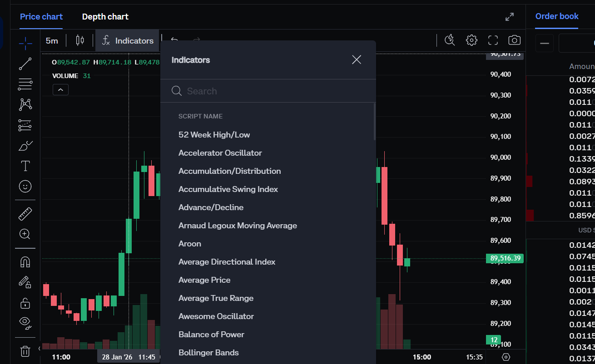This screenshot has width=595, height=364.
Task: Close the Indicators dialog
Action: pyautogui.click(x=356, y=59)
